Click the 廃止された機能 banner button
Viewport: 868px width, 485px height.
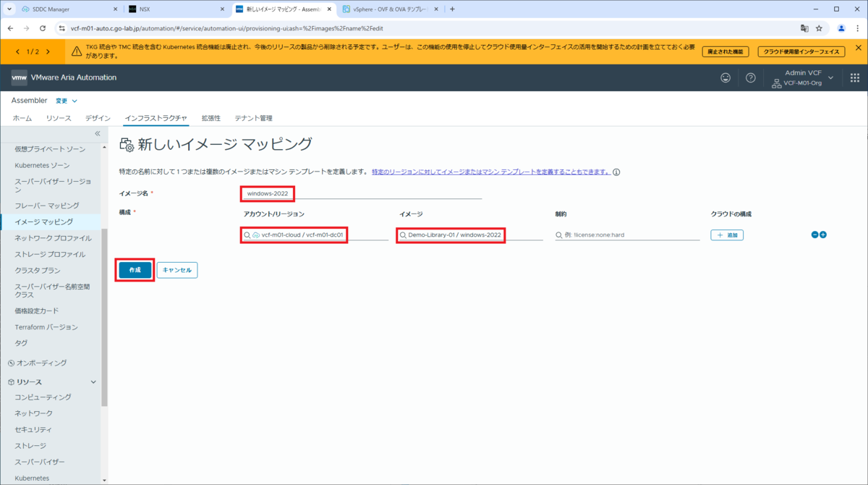[726, 51]
